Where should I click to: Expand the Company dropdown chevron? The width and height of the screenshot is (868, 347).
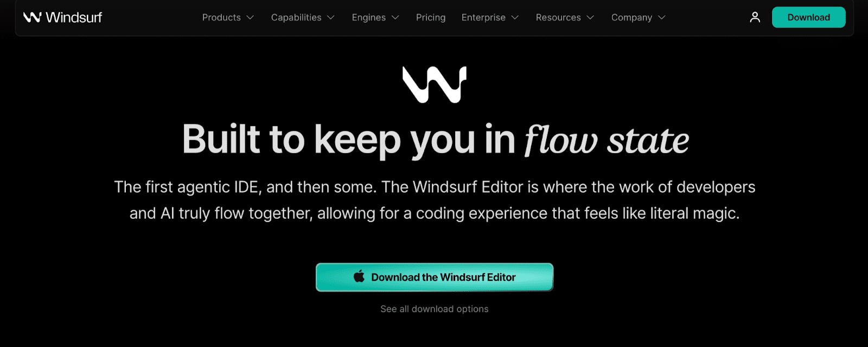click(x=662, y=17)
